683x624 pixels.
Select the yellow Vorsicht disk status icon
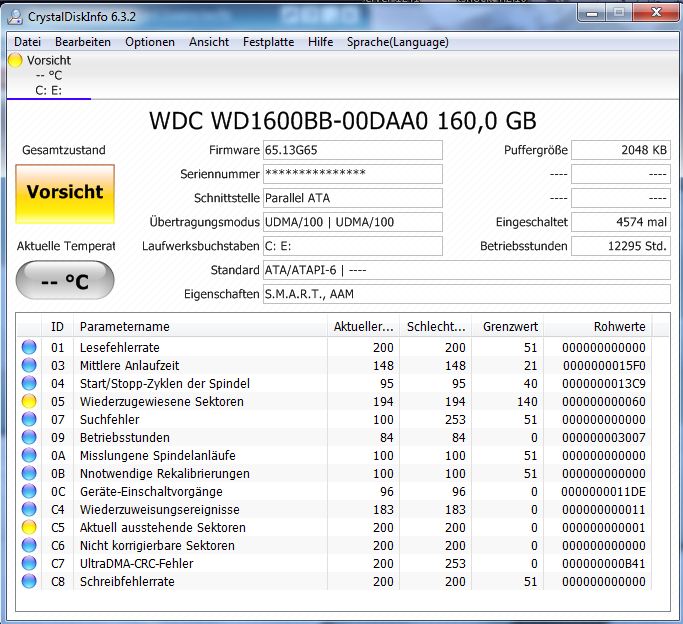coord(15,60)
